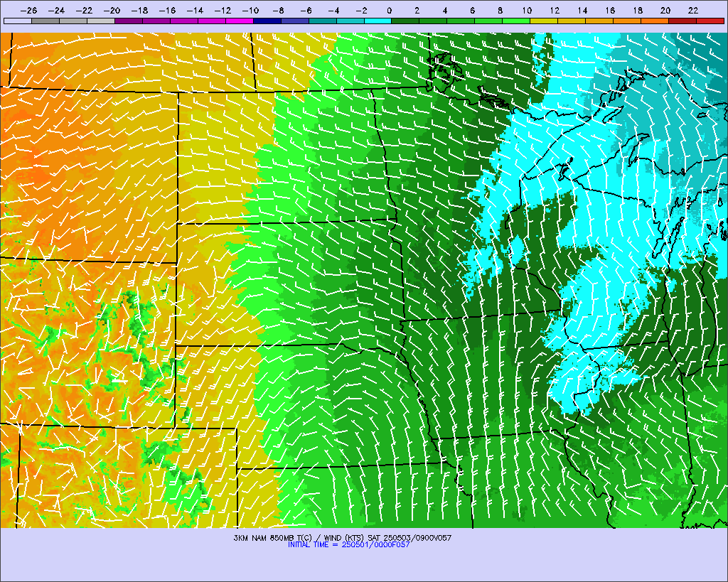Select the bright cyan -2 to 0 legend swatch
Image resolution: width=728 pixels, height=582 pixels.
(x=378, y=21)
